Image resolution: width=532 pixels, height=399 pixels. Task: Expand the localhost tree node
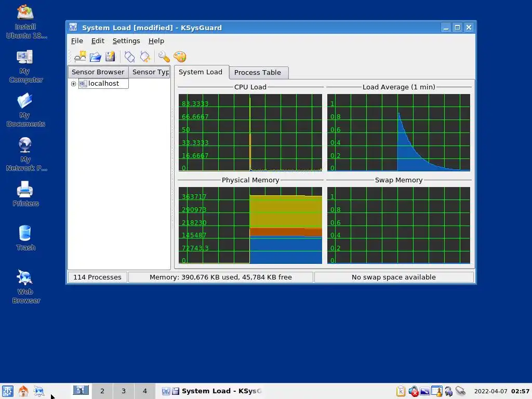pyautogui.click(x=73, y=84)
